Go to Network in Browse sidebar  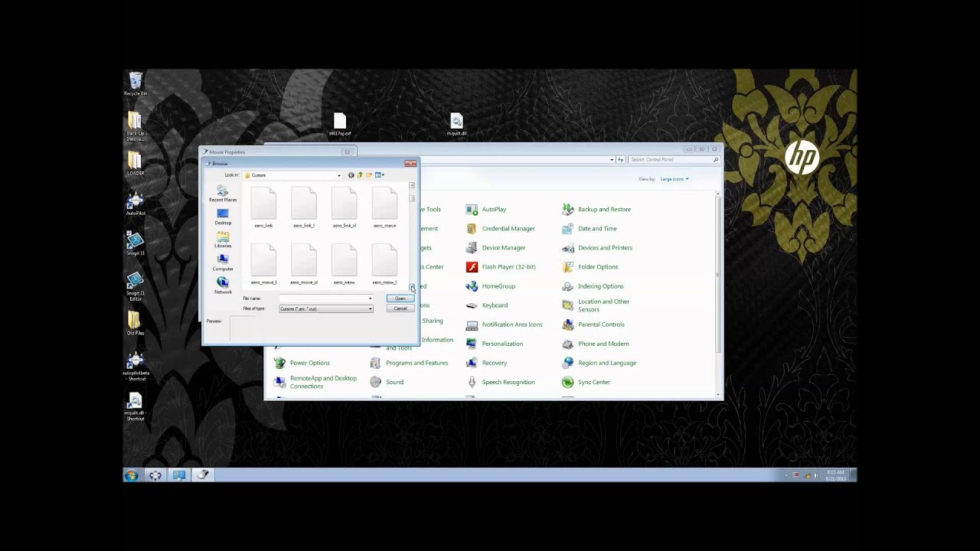click(223, 285)
